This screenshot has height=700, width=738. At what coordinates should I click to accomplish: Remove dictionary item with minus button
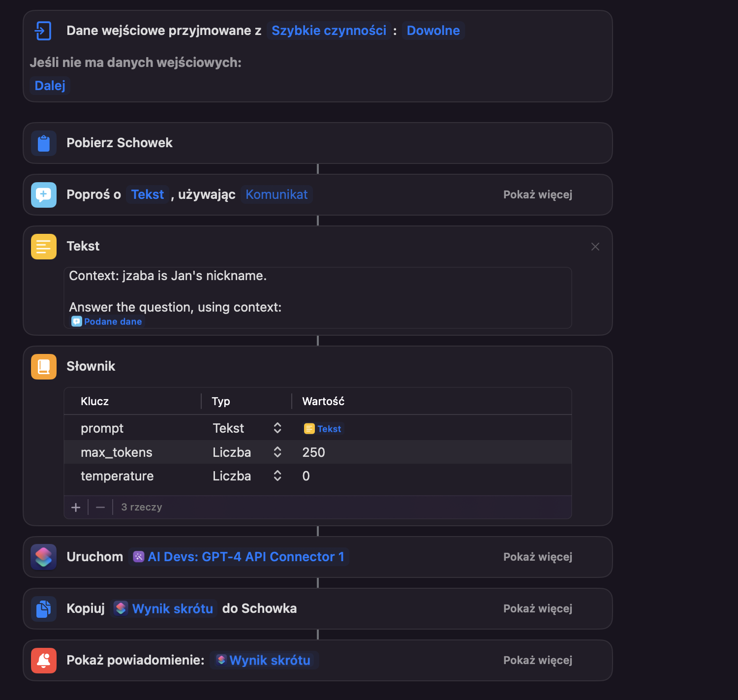tap(100, 508)
